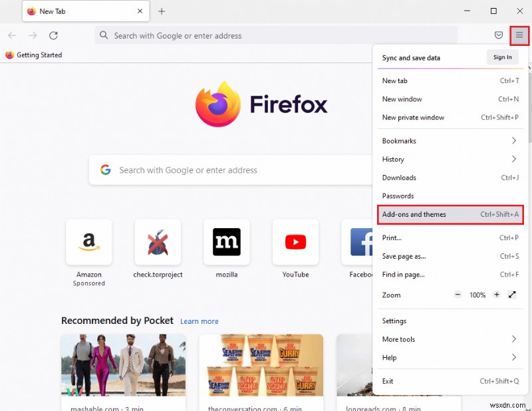Viewport: 532px width, 411px height.
Task: Reload the current page
Action: click(x=53, y=35)
